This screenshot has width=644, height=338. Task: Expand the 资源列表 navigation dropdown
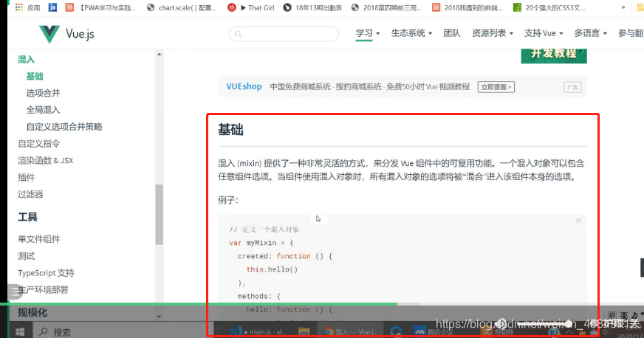click(493, 33)
